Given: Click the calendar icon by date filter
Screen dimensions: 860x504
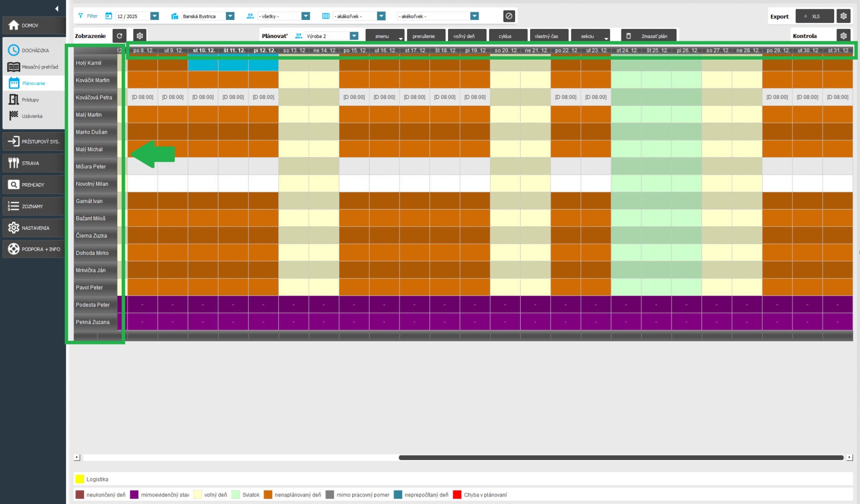Looking at the screenshot, I should pyautogui.click(x=109, y=16).
